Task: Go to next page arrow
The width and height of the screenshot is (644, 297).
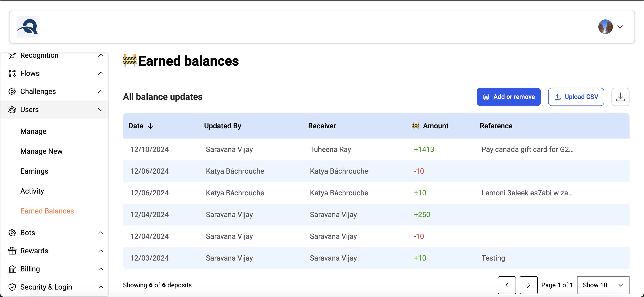Action: point(528,285)
